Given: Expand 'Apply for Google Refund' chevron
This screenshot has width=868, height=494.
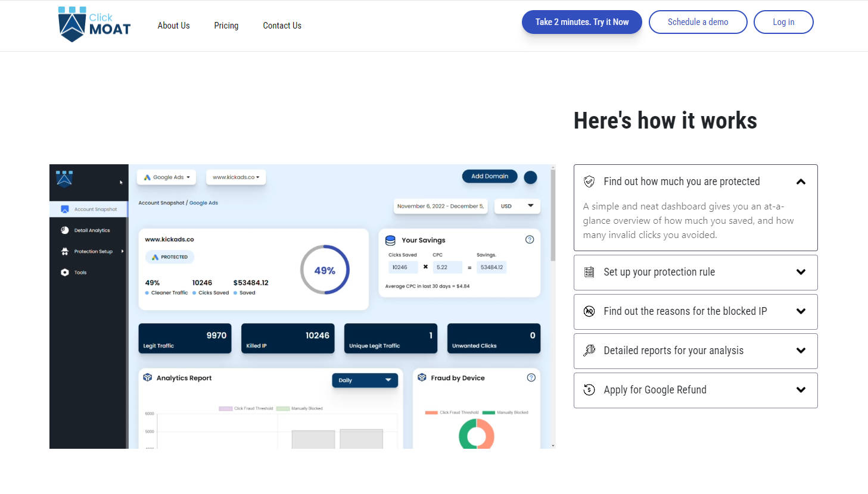Looking at the screenshot, I should (801, 390).
